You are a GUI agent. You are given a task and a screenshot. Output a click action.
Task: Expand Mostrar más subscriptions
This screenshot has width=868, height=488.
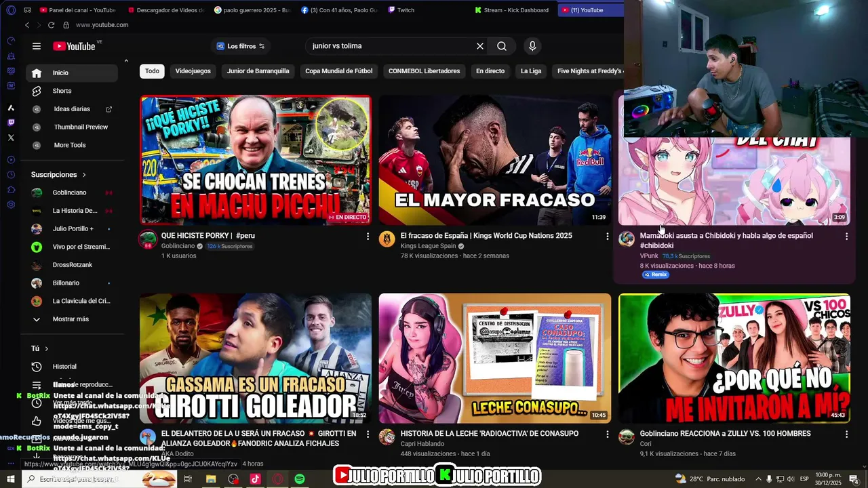coord(72,319)
